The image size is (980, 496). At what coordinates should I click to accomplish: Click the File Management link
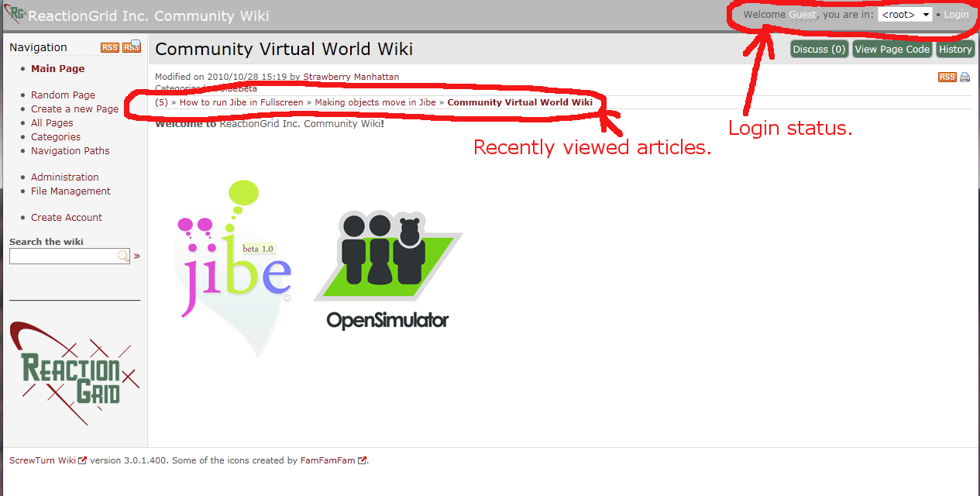pos(70,191)
